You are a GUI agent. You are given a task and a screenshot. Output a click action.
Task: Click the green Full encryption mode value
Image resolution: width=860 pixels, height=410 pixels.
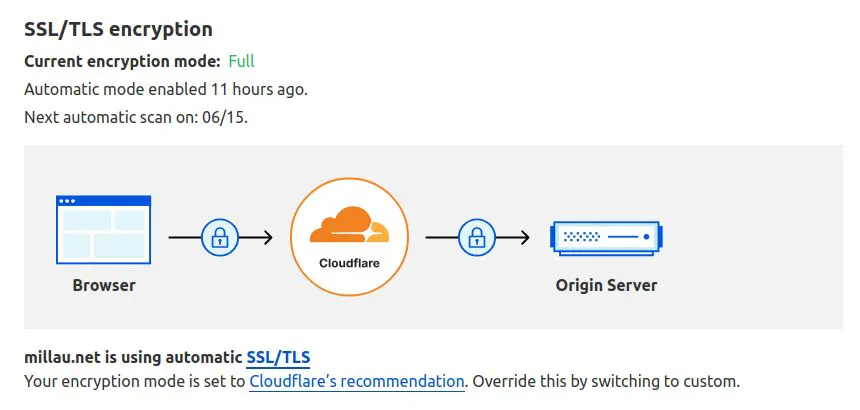(241, 61)
